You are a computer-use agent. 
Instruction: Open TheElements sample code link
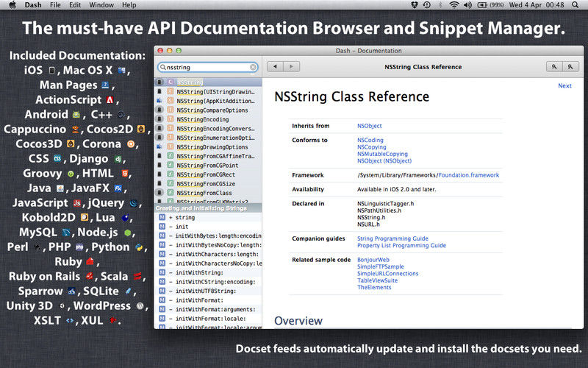coord(374,287)
